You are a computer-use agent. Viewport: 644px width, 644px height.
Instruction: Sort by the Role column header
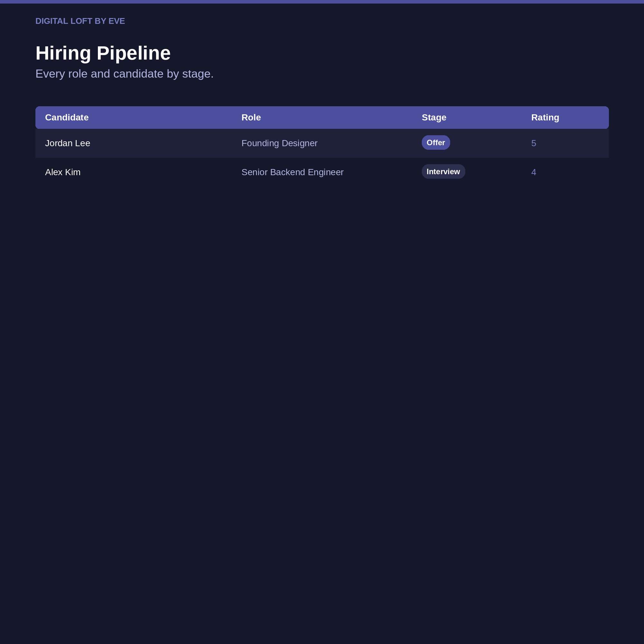(251, 117)
